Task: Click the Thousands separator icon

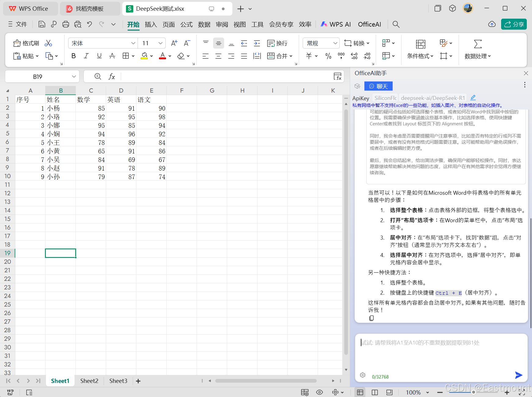Action: pos(341,56)
